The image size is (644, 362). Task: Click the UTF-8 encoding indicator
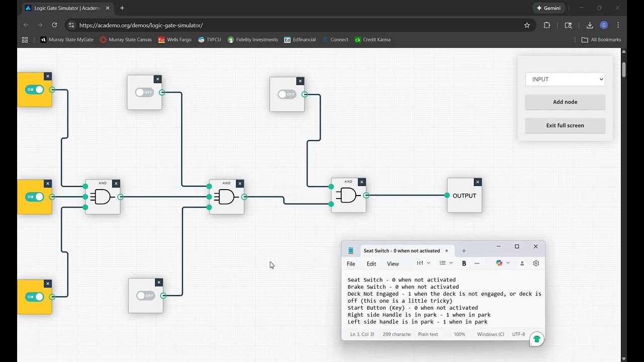[x=519, y=334]
